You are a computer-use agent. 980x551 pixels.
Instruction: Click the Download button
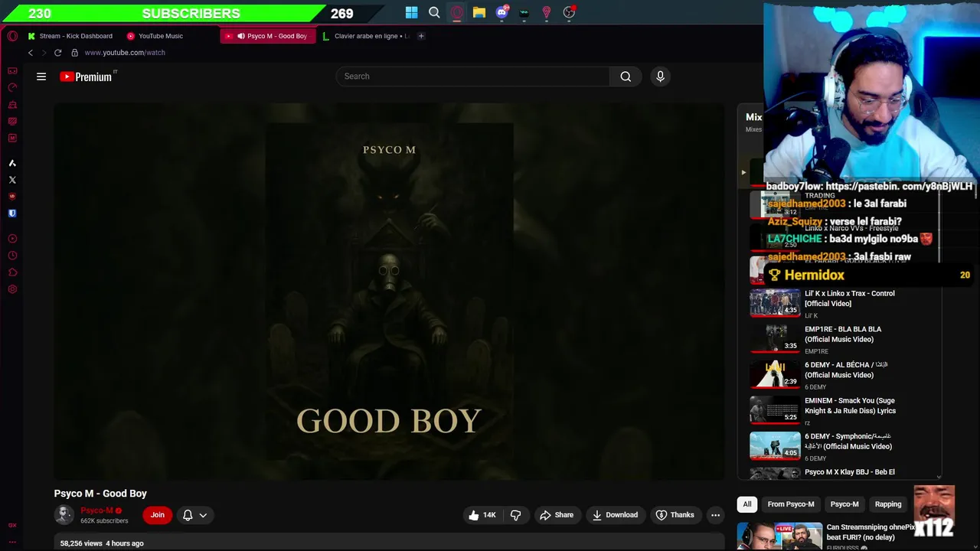point(615,515)
